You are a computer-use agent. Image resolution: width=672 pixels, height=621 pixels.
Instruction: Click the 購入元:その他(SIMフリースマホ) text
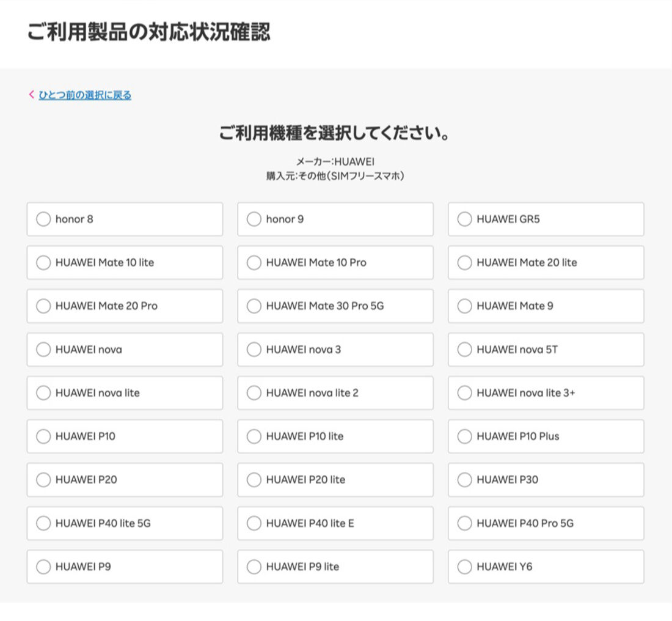(335, 176)
